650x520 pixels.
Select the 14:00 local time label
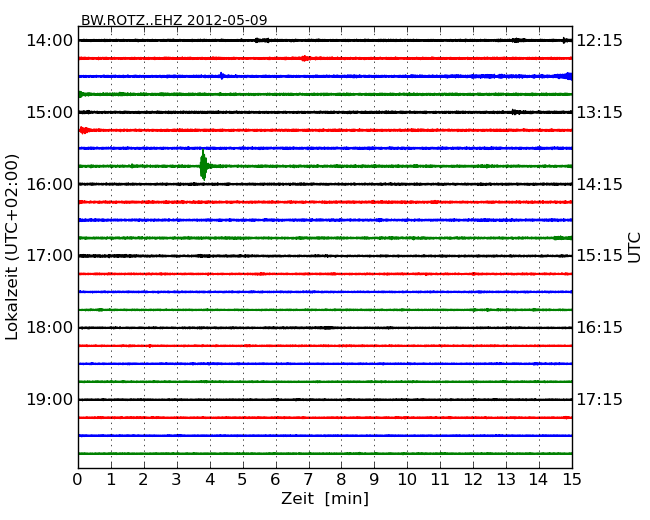tap(49, 41)
